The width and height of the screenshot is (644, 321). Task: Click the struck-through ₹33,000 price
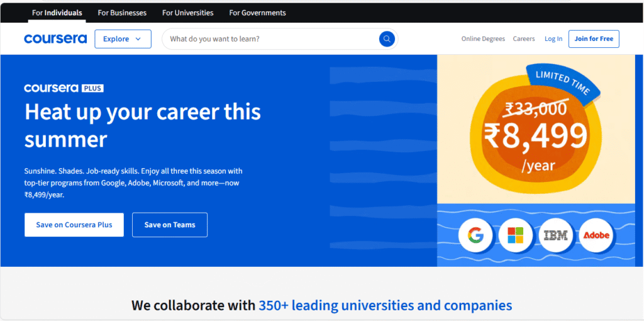click(x=536, y=108)
